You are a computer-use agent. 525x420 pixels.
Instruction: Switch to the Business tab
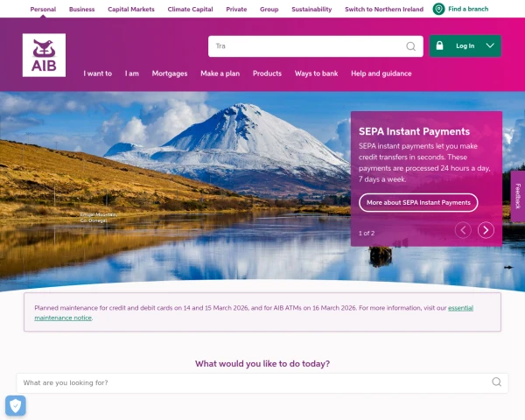pos(81,10)
